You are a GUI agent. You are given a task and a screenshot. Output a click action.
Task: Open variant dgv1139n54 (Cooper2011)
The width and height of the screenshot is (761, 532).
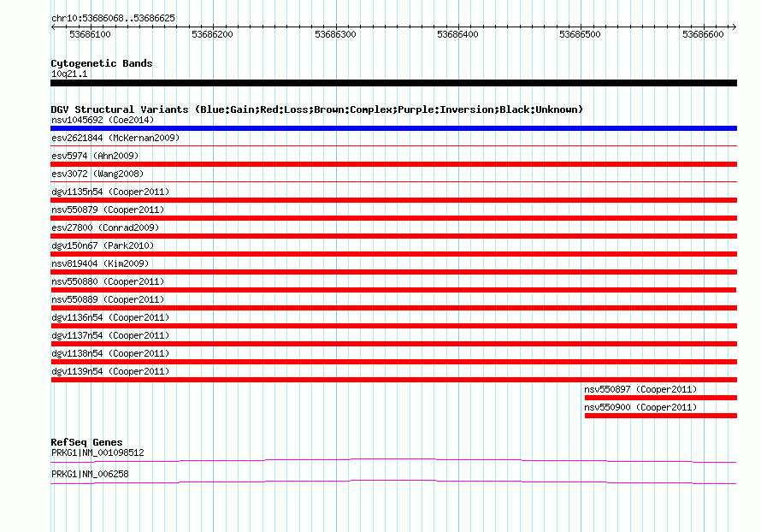coord(110,371)
